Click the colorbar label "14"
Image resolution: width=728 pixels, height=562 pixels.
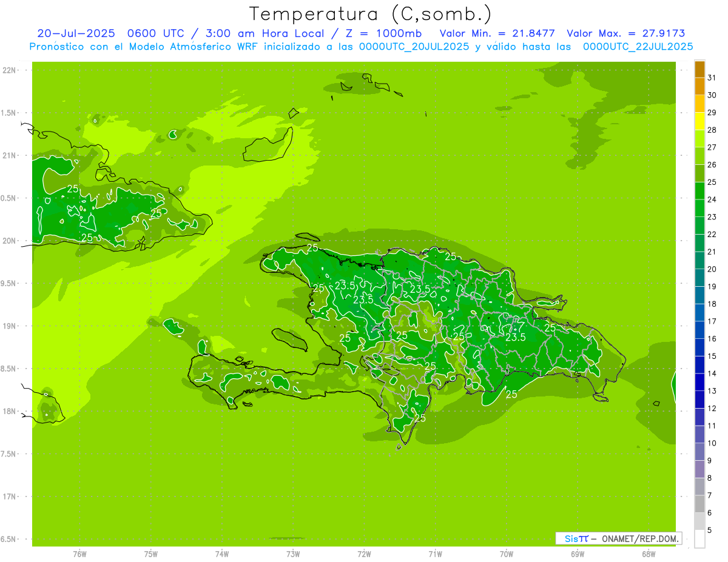(712, 373)
